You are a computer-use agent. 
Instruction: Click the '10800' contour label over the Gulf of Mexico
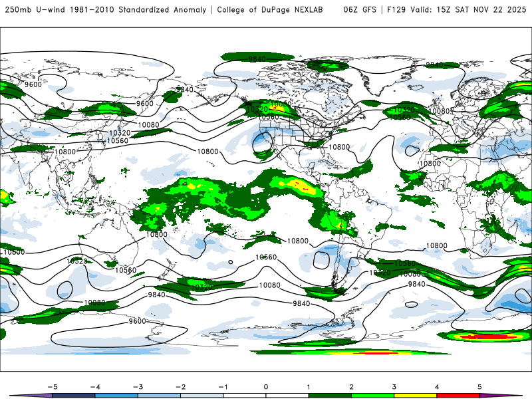click(x=339, y=147)
